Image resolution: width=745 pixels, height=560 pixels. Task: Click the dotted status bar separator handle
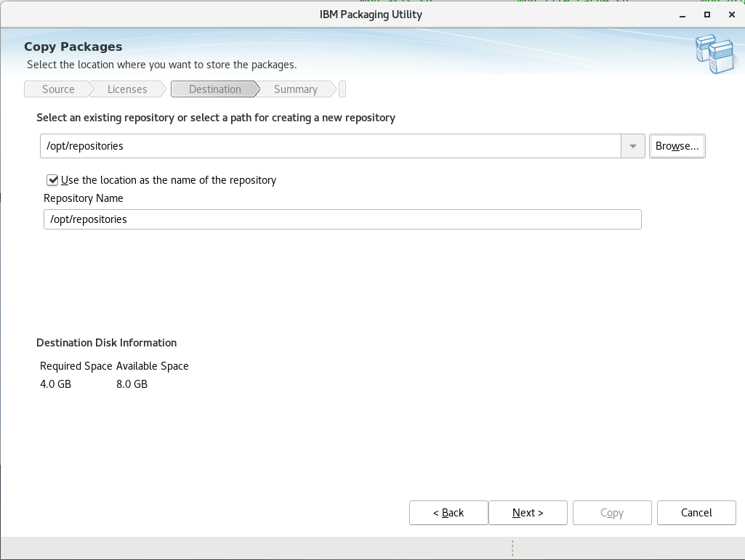(x=512, y=548)
